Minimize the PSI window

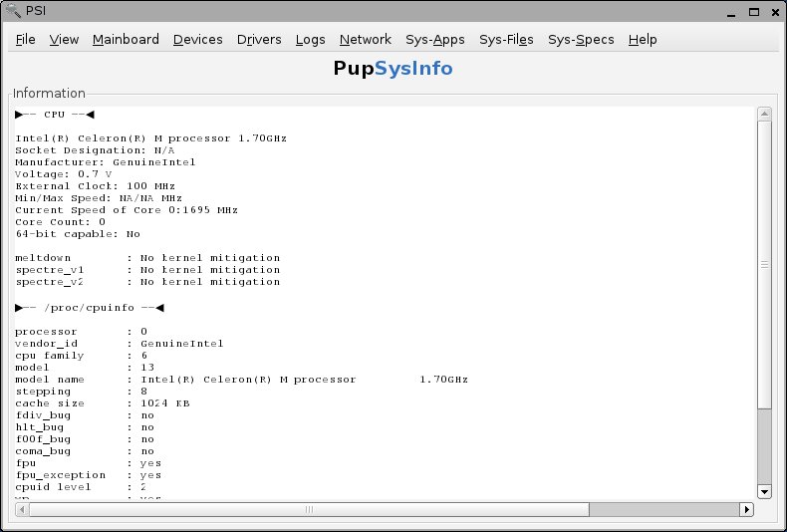click(x=731, y=12)
